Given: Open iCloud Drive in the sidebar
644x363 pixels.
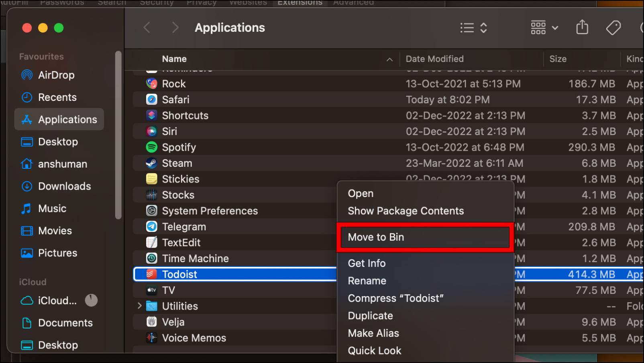Looking at the screenshot, I should [x=48, y=301].
